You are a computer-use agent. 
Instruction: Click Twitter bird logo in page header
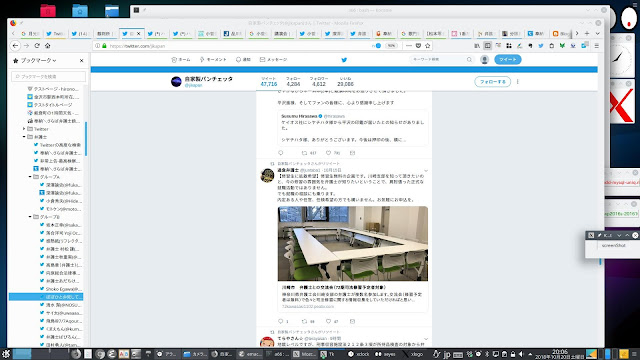coord(344,60)
